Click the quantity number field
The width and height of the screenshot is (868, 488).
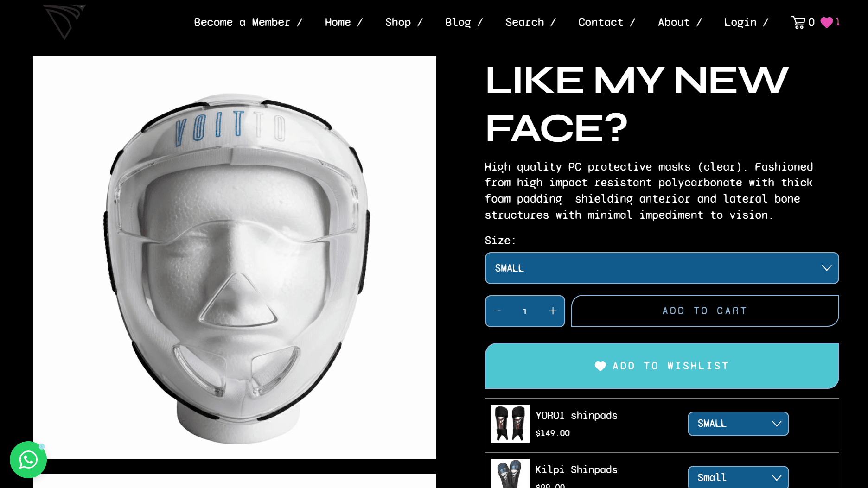point(524,311)
